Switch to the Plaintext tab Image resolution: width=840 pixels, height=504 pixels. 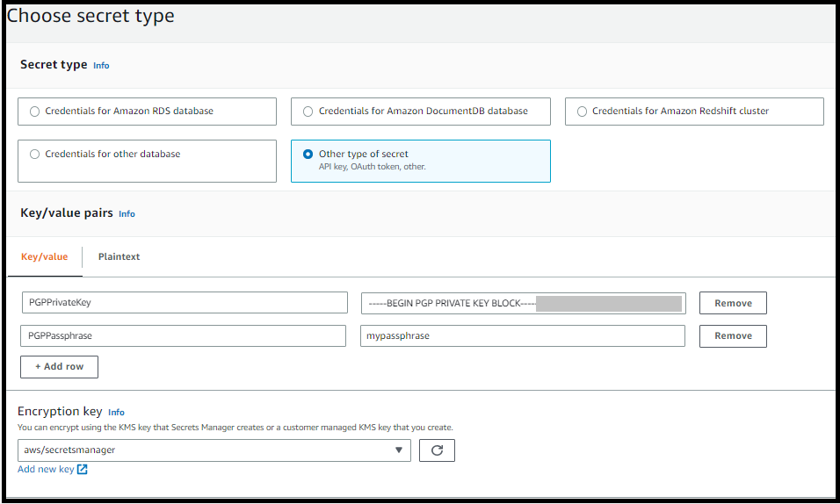click(x=119, y=257)
